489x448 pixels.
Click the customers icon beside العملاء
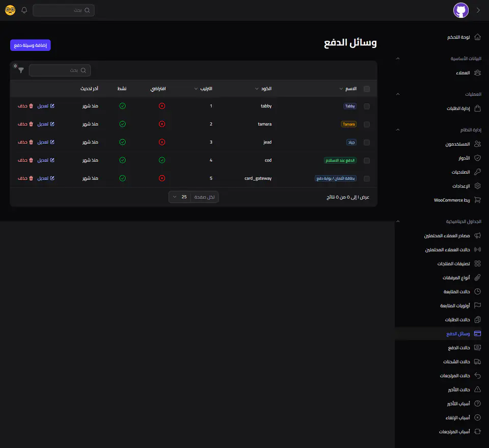point(477,73)
